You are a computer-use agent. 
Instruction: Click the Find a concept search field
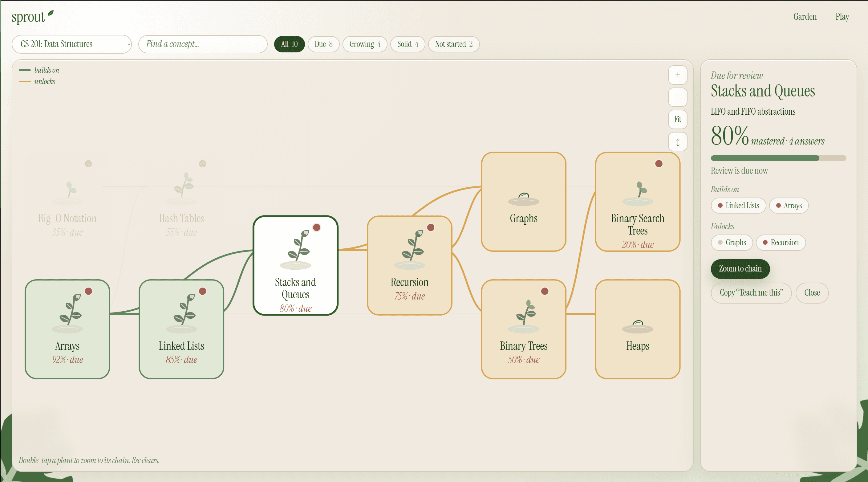[203, 44]
